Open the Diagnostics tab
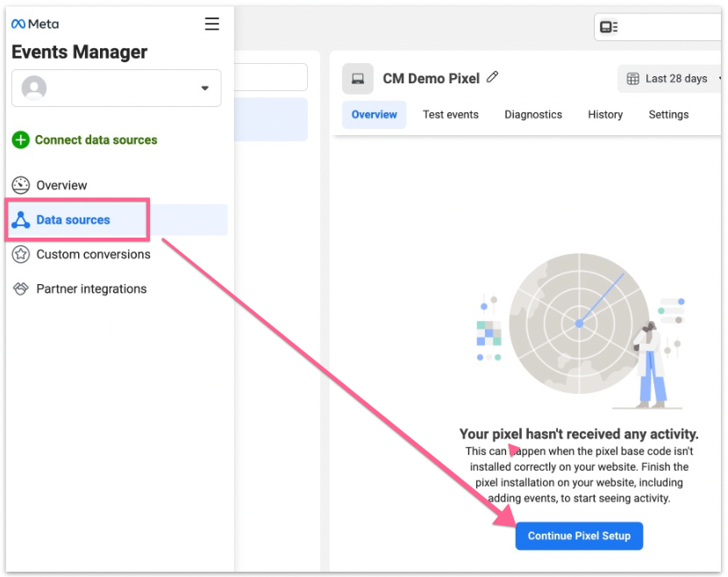The image size is (728, 577). click(533, 115)
